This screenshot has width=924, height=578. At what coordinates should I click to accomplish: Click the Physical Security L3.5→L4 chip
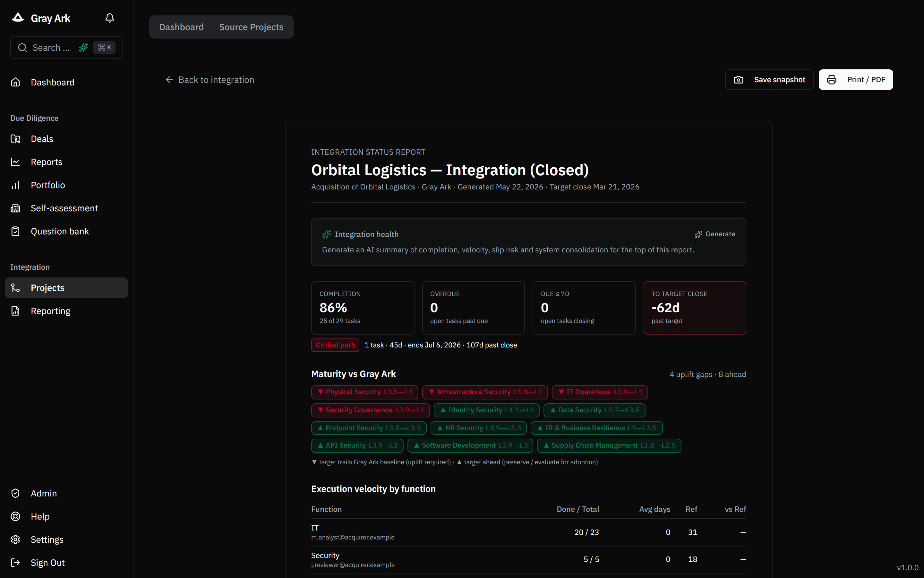click(x=365, y=392)
